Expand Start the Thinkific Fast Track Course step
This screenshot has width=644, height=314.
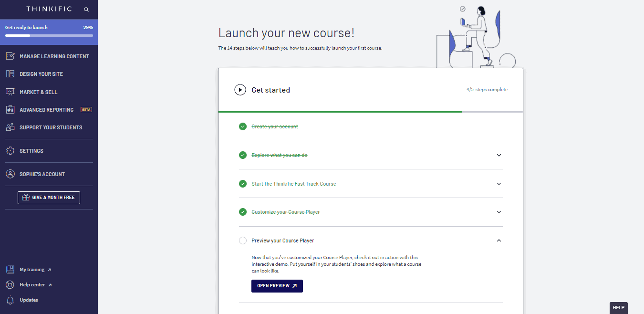[499, 184]
